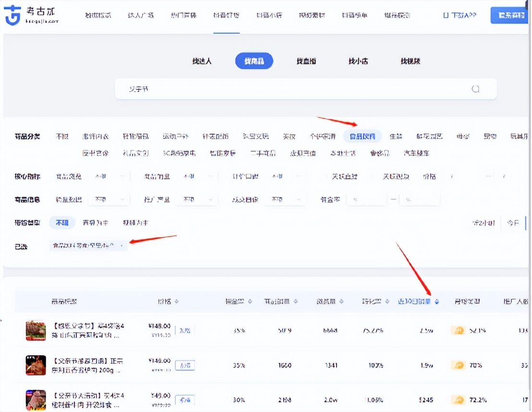Open the 热门直播 nav item

tap(183, 15)
